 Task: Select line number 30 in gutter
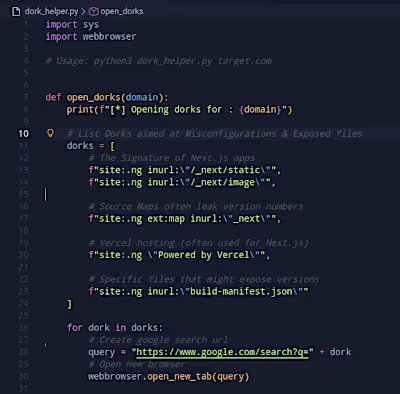tap(23, 377)
